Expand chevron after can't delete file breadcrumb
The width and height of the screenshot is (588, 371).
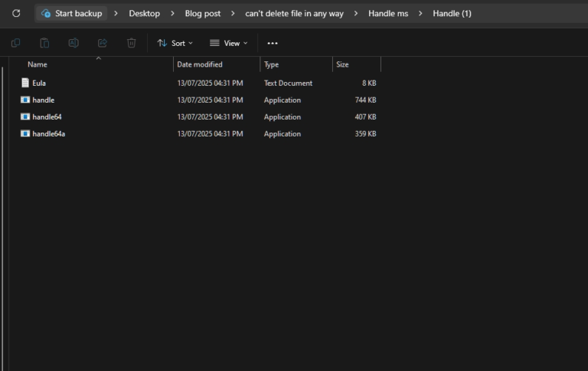pyautogui.click(x=355, y=14)
